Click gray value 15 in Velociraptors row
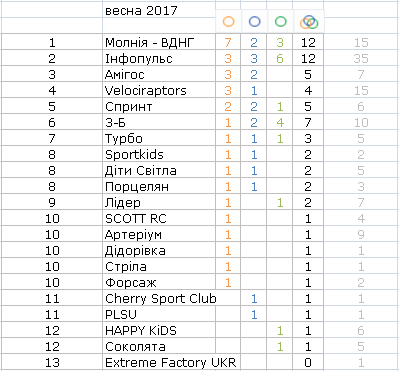 (361, 90)
